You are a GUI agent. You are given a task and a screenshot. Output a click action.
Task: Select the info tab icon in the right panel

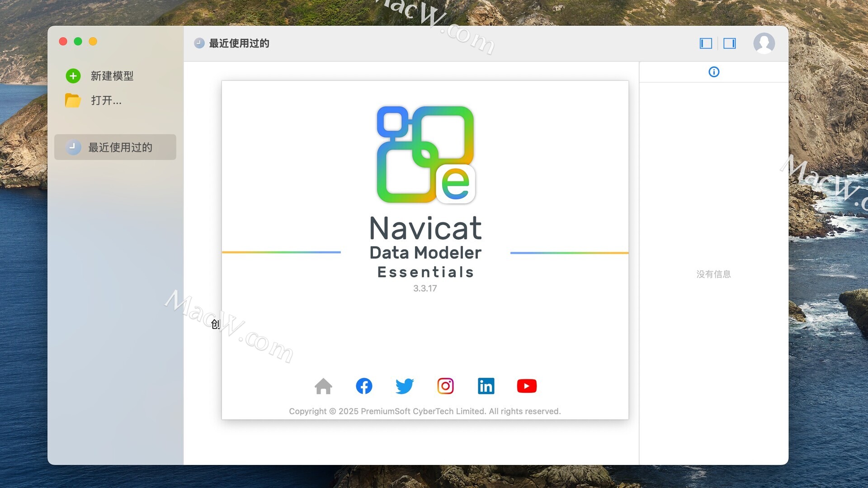[714, 72]
